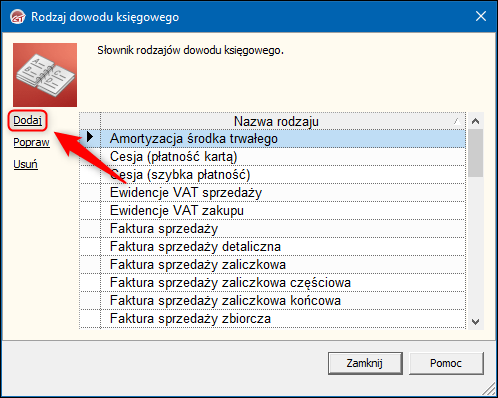Viewport: 498px width, 398px height.
Task: Select Amortyzacja środka trwałego row
Action: 283,139
